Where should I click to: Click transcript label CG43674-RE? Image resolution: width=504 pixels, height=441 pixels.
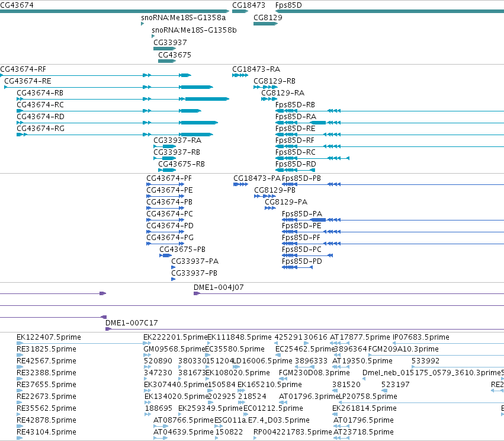pyautogui.click(x=28, y=81)
